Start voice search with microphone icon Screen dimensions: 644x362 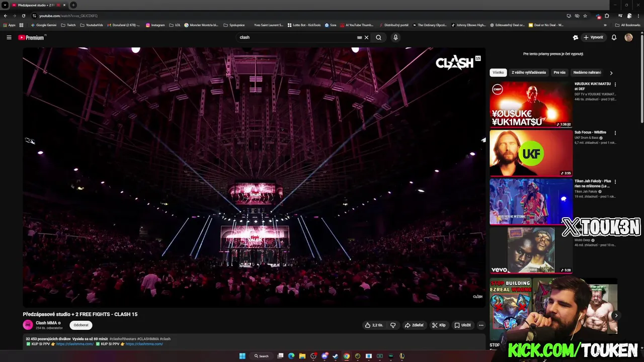(x=395, y=37)
